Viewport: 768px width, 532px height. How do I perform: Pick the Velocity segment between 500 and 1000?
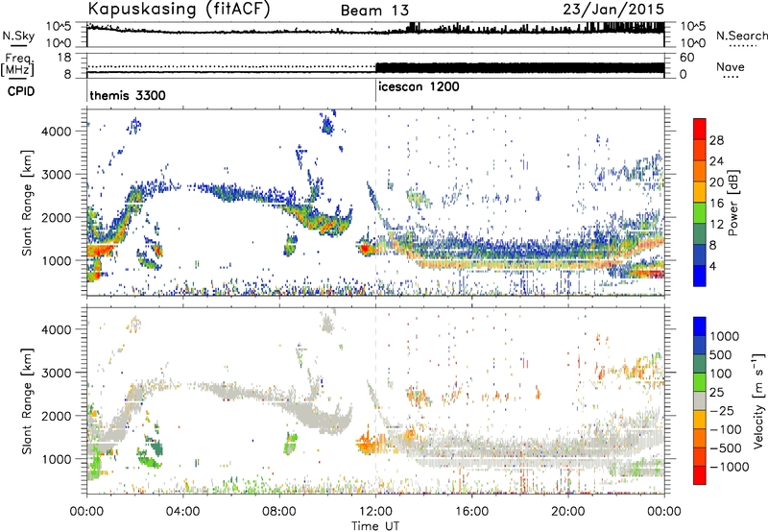[x=700, y=345]
